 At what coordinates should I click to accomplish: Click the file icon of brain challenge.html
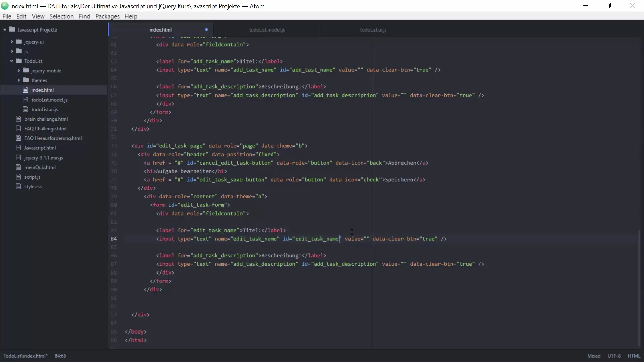(18, 119)
